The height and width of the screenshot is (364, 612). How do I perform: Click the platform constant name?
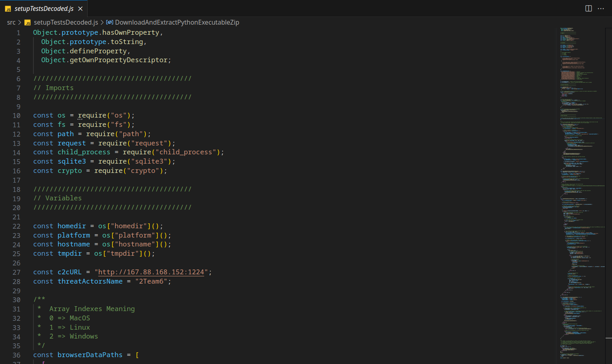click(74, 236)
